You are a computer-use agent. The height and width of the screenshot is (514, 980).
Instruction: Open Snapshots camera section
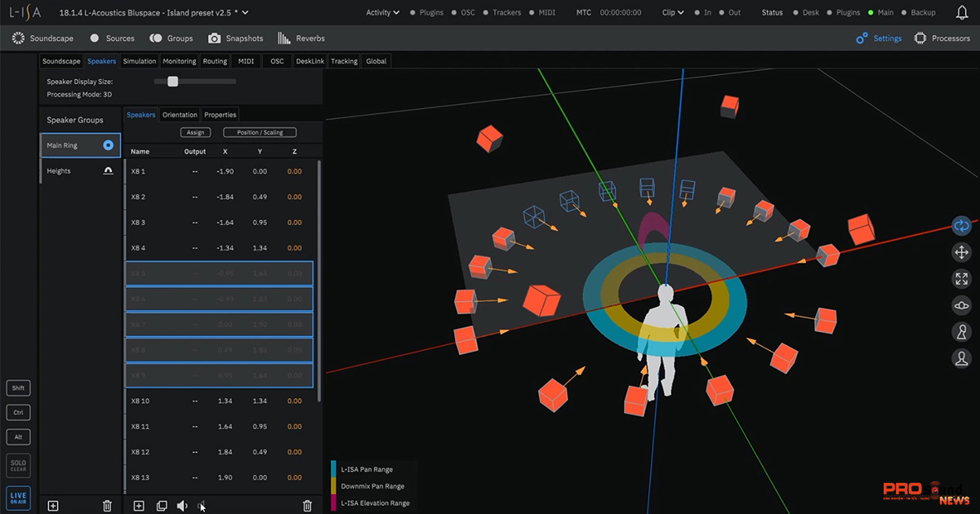coord(235,38)
